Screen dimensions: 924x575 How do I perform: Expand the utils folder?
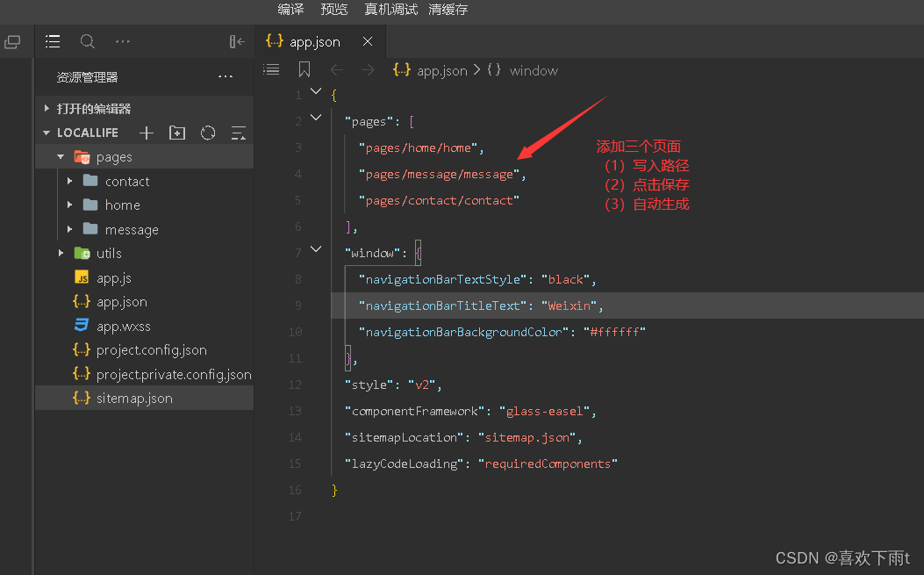[x=61, y=253]
